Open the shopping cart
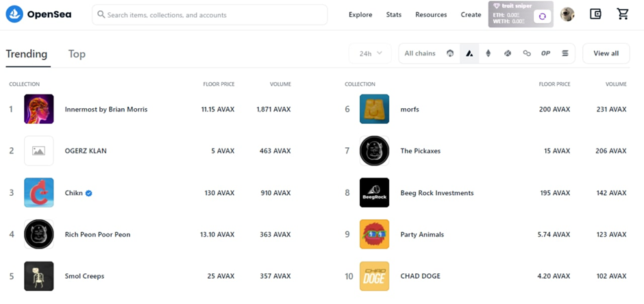Screen dimensions: 644x304 tap(623, 14)
